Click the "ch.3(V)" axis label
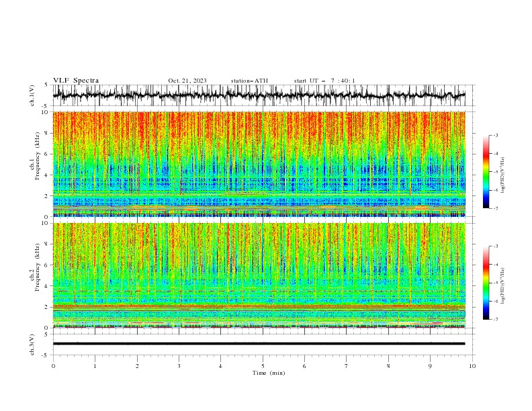The height and width of the screenshot is (411, 532). [32, 345]
